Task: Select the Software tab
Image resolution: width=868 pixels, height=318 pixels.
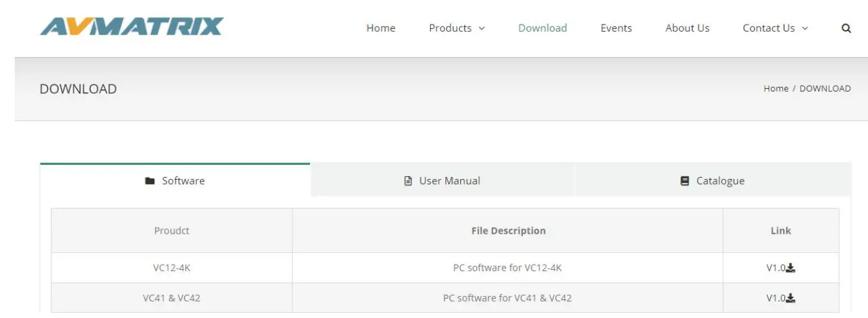Action: tap(183, 181)
